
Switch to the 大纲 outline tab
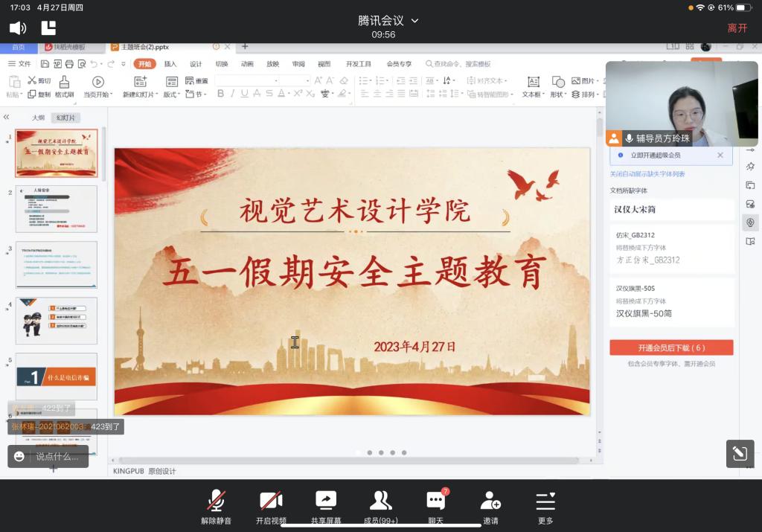38,118
